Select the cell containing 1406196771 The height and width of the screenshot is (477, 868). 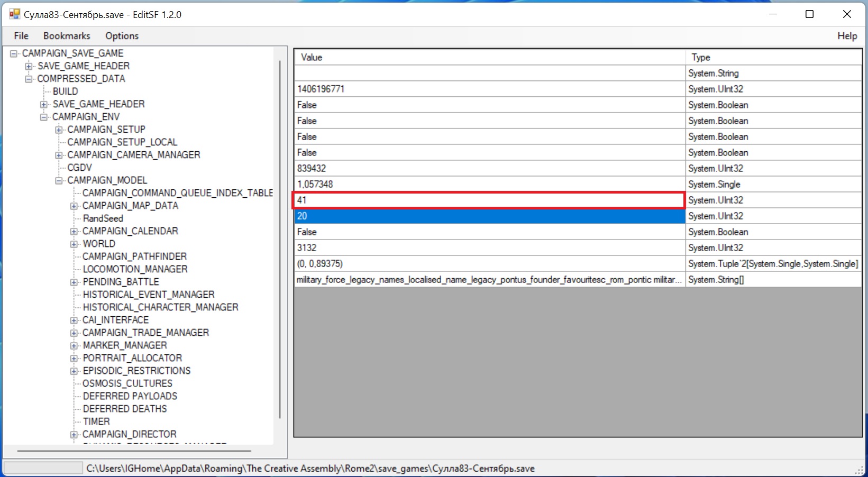pos(489,89)
